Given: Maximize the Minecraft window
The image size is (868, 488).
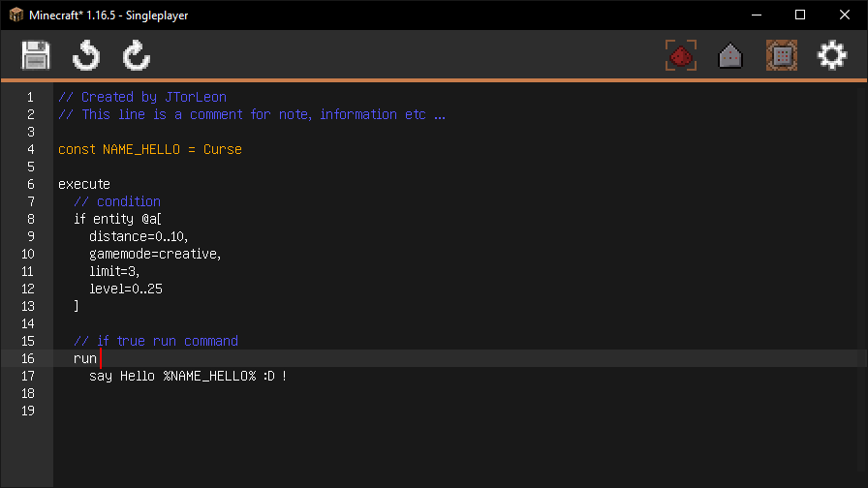Looking at the screenshot, I should coord(800,15).
